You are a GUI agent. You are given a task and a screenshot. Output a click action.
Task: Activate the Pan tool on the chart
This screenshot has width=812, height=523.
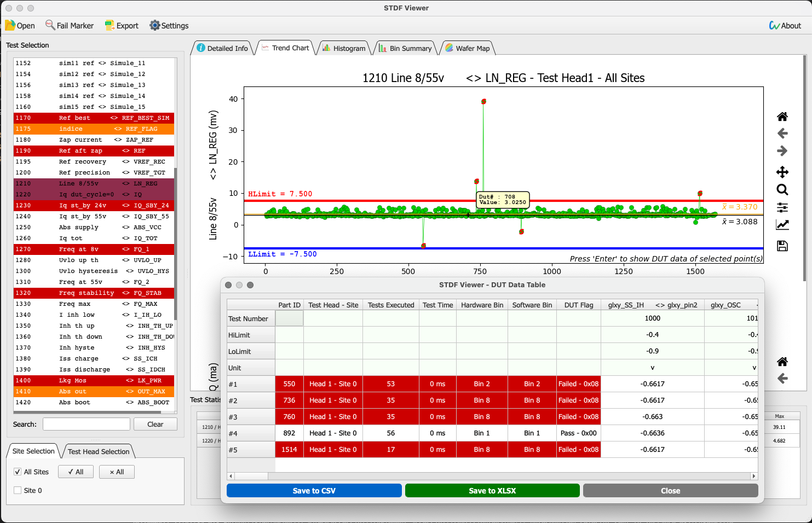point(782,172)
